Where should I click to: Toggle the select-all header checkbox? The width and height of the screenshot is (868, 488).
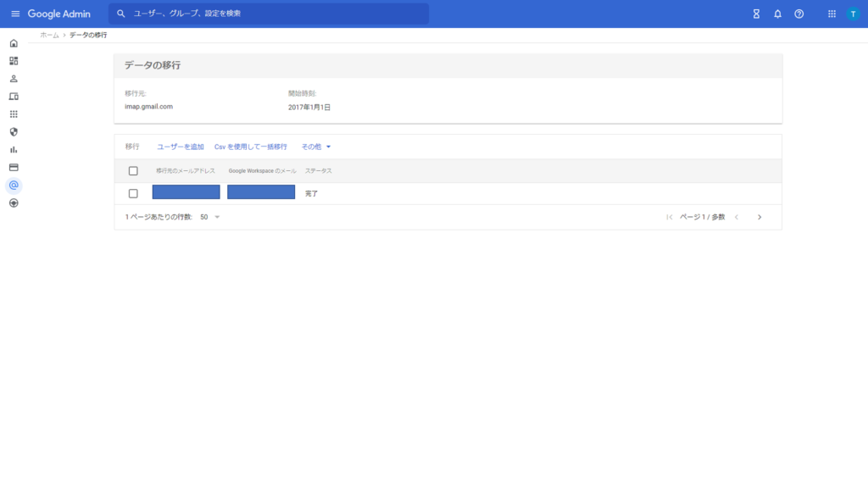(x=133, y=171)
